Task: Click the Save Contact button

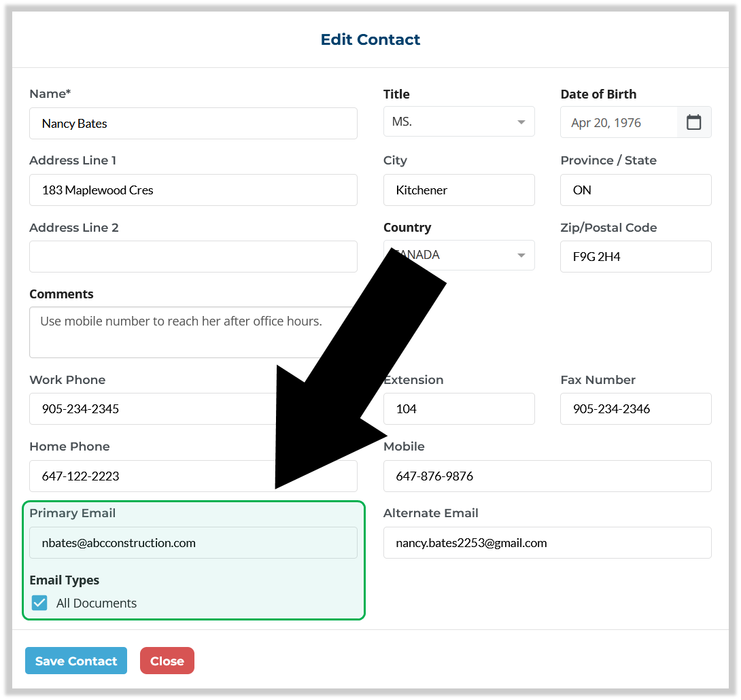Action: (x=75, y=661)
